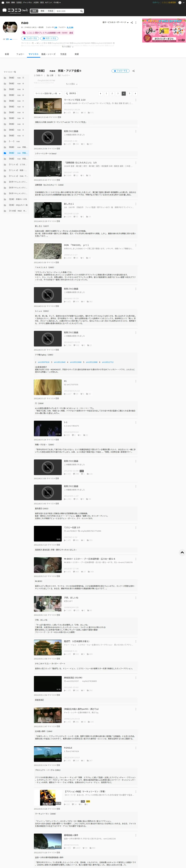Open three-dot menu for 麻雀放浪記 (01/06)
Image resolution: width=186 pixels, height=868 pixels.
point(136,678)
